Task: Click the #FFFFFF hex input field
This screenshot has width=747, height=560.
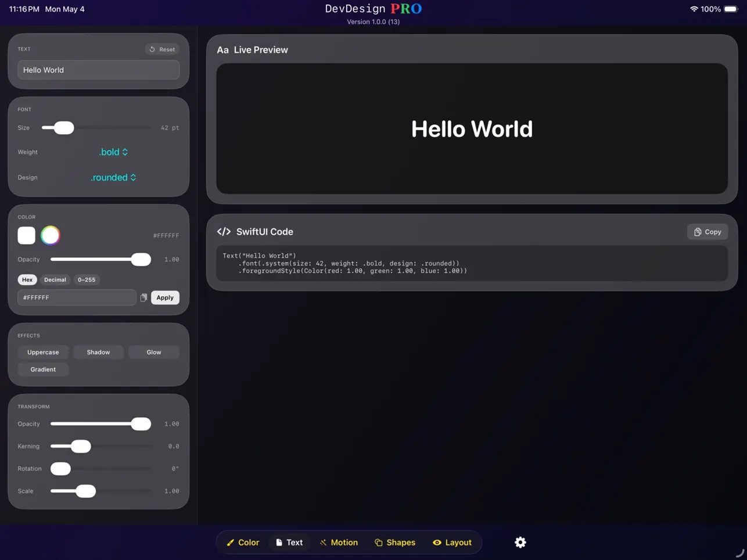Action: (77, 297)
